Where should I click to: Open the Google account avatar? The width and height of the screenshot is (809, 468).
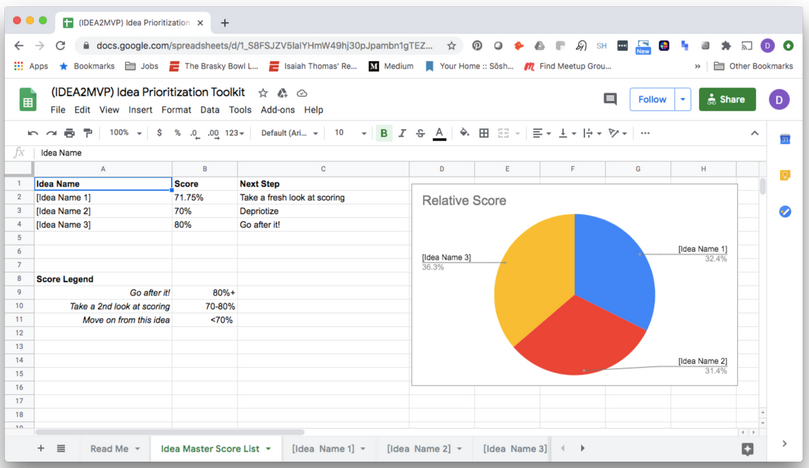coord(779,100)
